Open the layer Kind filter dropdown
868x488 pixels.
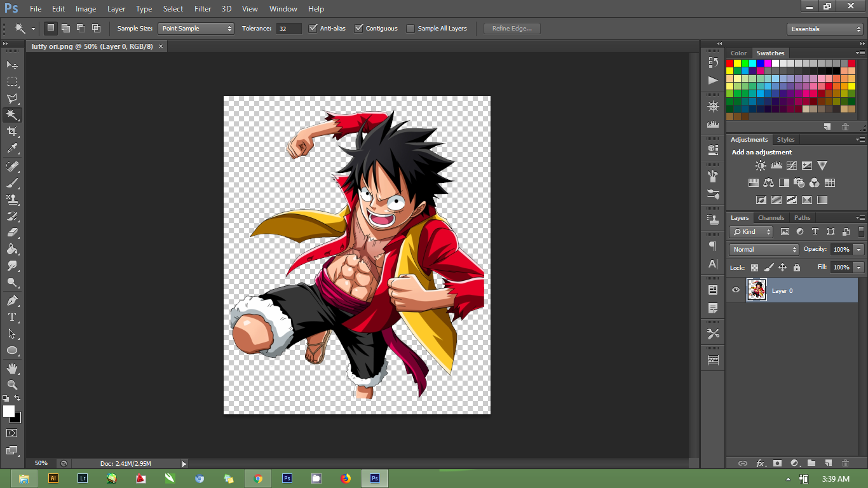point(751,232)
